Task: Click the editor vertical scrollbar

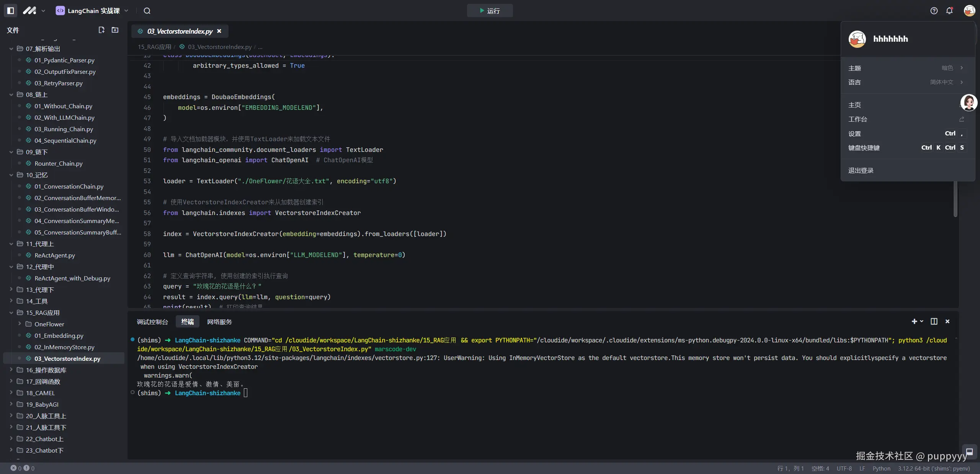Action: (955, 199)
